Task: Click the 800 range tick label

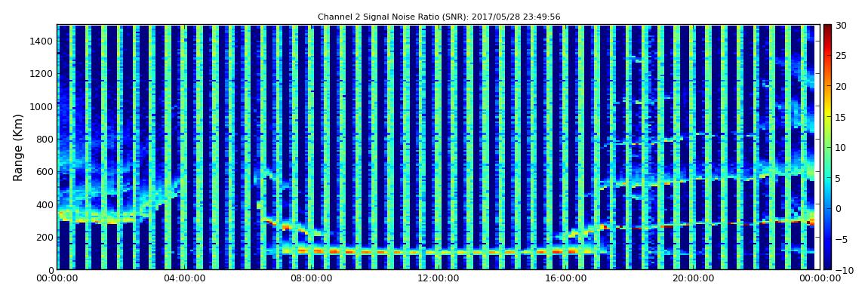Action: tap(45, 139)
